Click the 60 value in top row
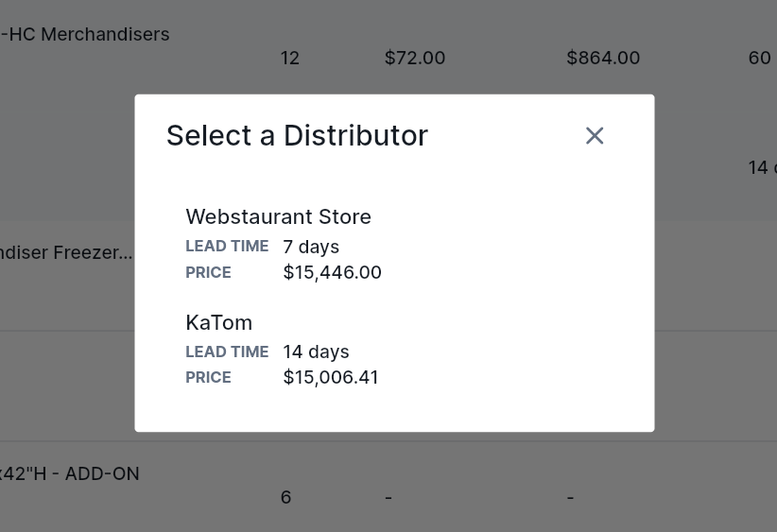Viewport: 777px width, 532px height. (759, 58)
